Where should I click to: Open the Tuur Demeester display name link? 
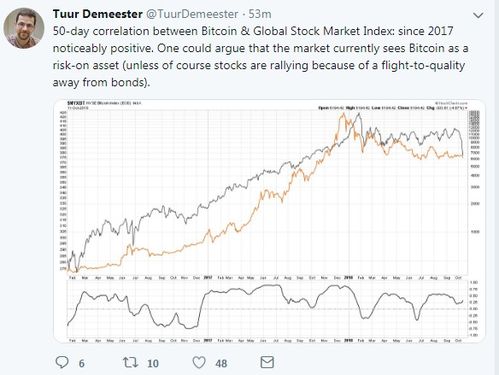click(x=98, y=14)
